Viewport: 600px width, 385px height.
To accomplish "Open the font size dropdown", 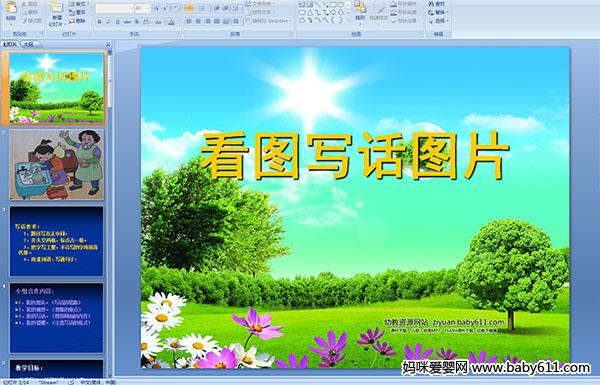I will pyautogui.click(x=143, y=8).
